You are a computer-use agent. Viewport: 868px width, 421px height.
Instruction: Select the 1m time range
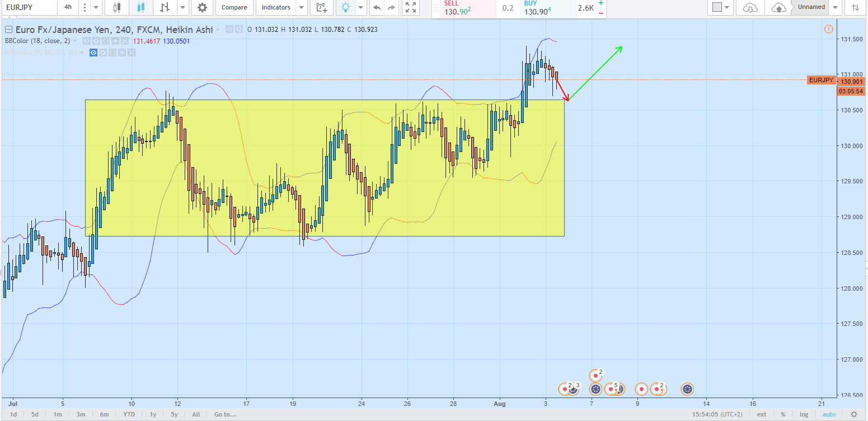click(x=58, y=414)
